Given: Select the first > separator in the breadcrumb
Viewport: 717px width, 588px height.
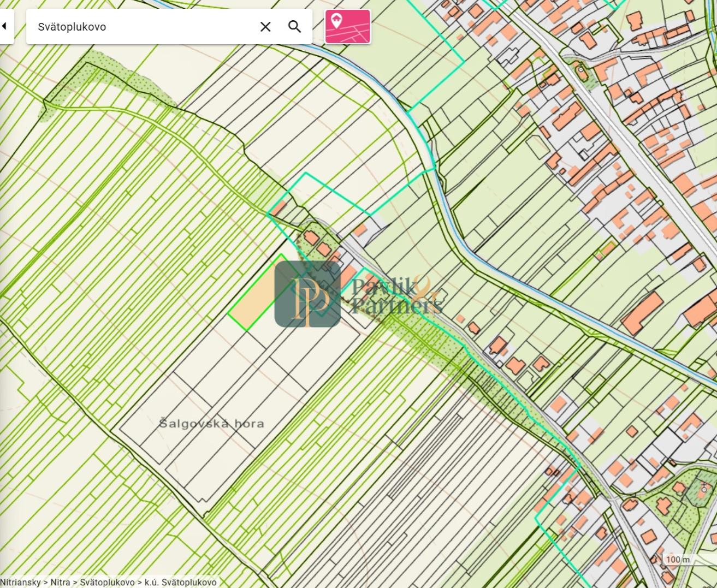Looking at the screenshot, I should coord(46,583).
